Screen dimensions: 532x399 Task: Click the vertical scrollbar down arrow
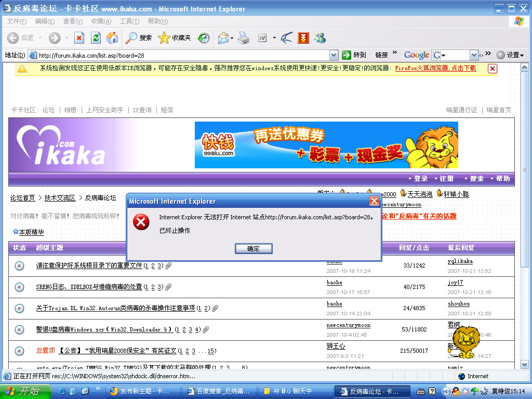point(524,365)
